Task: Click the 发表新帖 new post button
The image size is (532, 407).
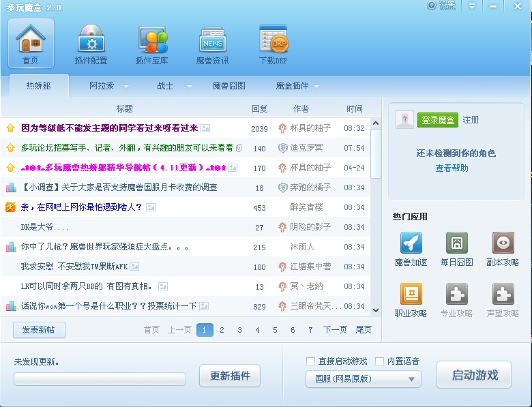Action: click(39, 330)
